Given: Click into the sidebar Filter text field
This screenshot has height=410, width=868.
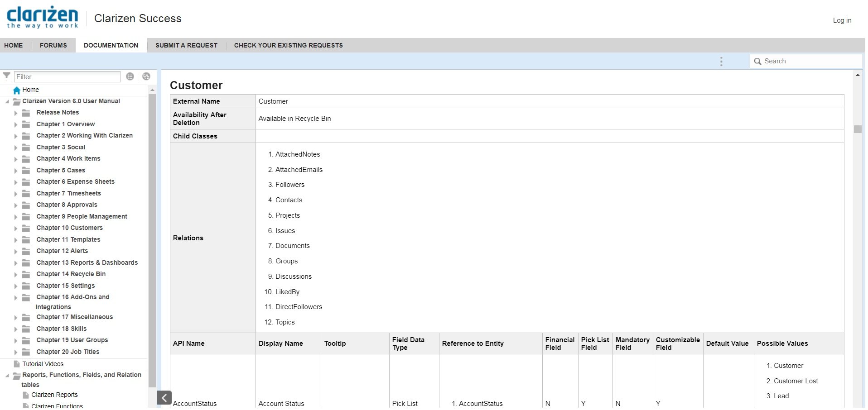Looking at the screenshot, I should tap(67, 77).
